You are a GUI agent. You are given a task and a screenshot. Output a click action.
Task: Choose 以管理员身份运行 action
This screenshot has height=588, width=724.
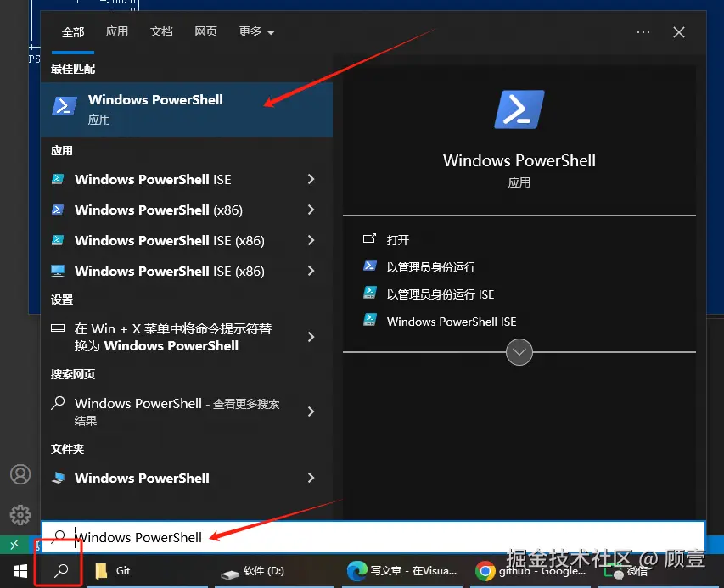(431, 267)
